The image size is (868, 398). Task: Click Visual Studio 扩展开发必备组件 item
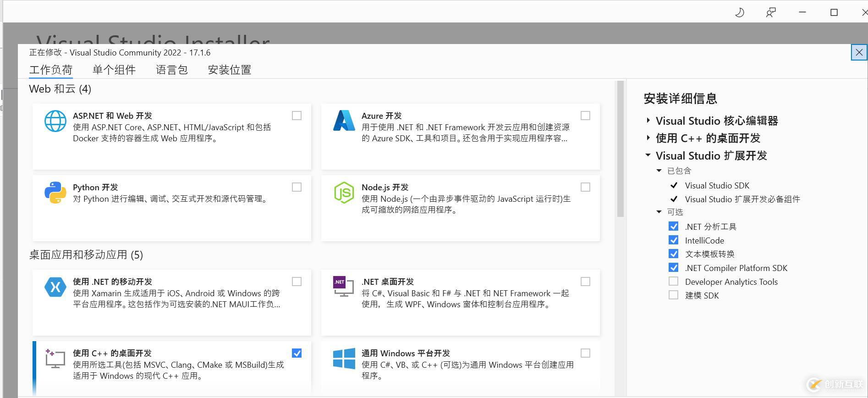point(742,199)
